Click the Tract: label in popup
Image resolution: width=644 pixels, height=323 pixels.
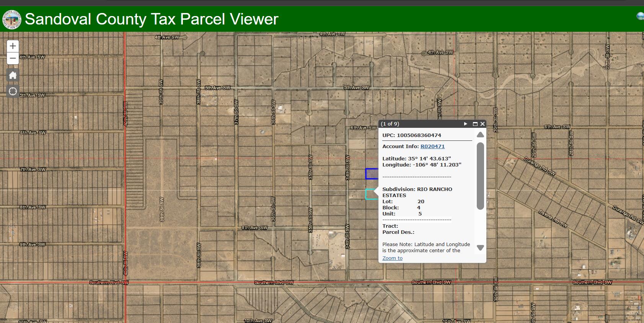coord(390,226)
